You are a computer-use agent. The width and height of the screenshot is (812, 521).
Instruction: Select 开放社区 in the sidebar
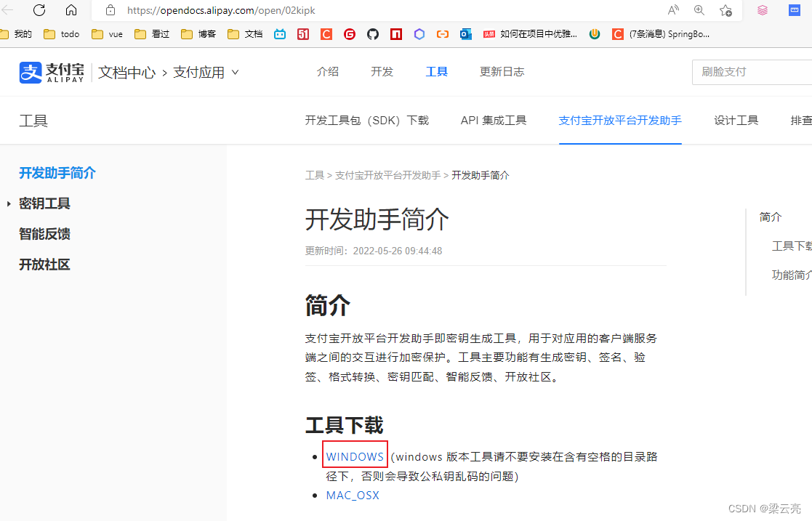[44, 264]
